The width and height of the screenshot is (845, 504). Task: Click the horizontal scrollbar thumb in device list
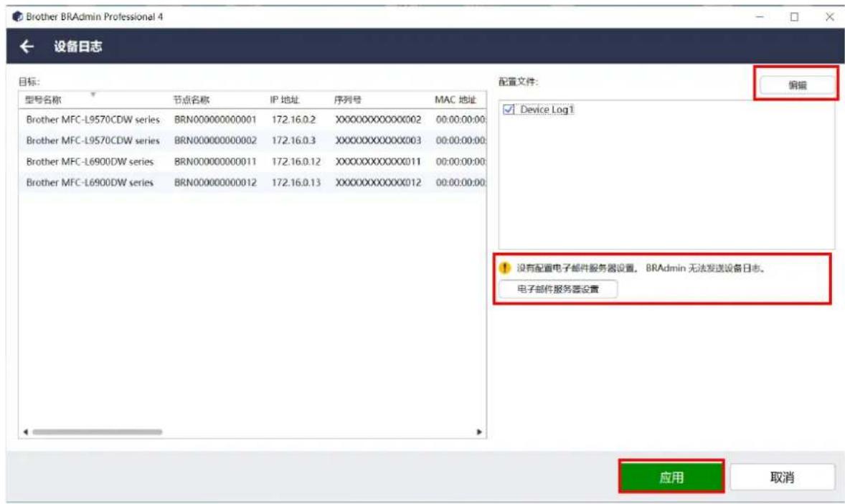97,432
